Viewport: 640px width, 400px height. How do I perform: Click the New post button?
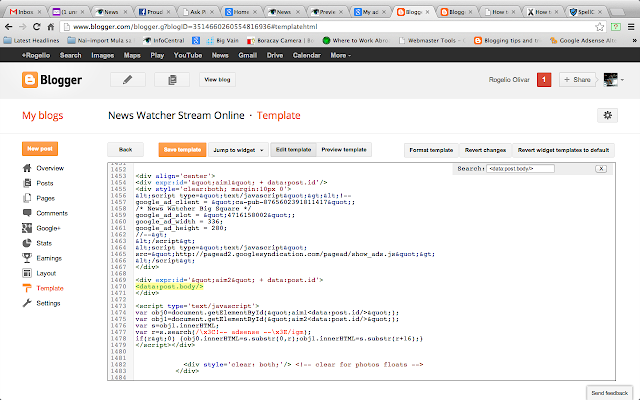[40, 149]
